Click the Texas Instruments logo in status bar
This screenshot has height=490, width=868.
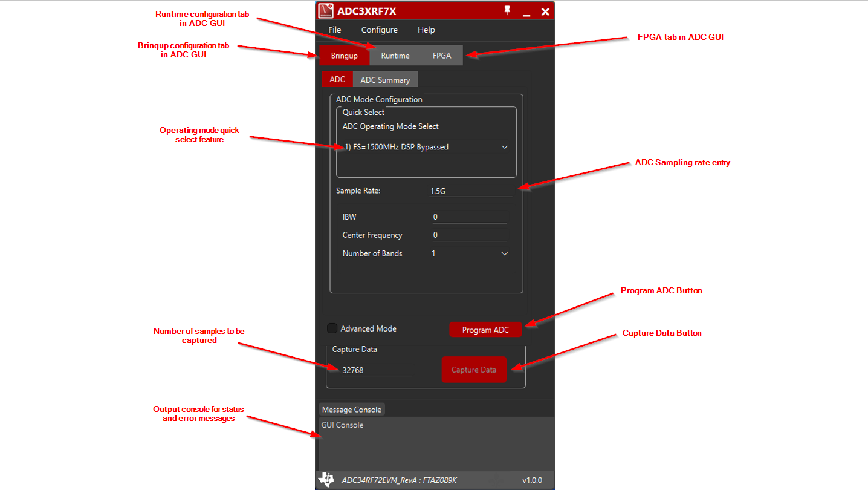(326, 480)
